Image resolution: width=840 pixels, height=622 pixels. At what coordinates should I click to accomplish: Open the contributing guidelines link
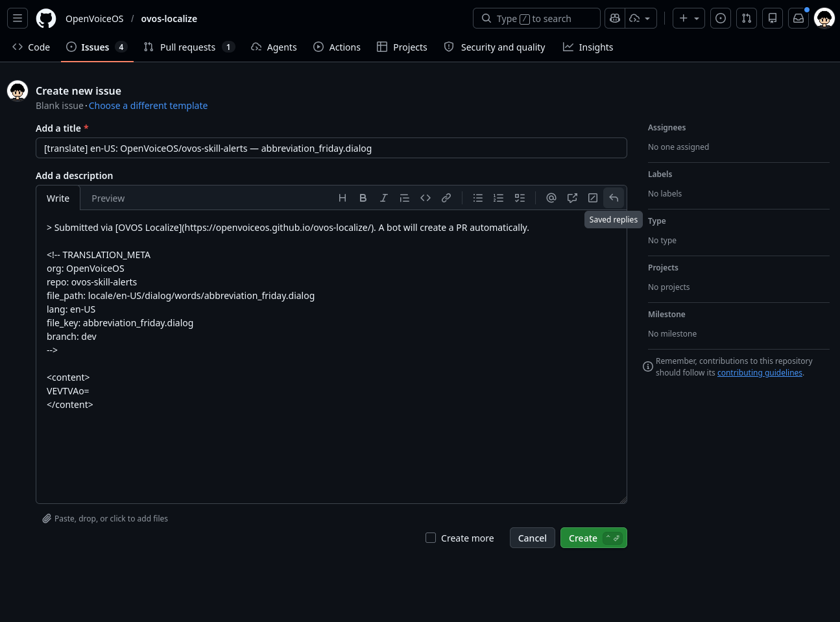[760, 373]
